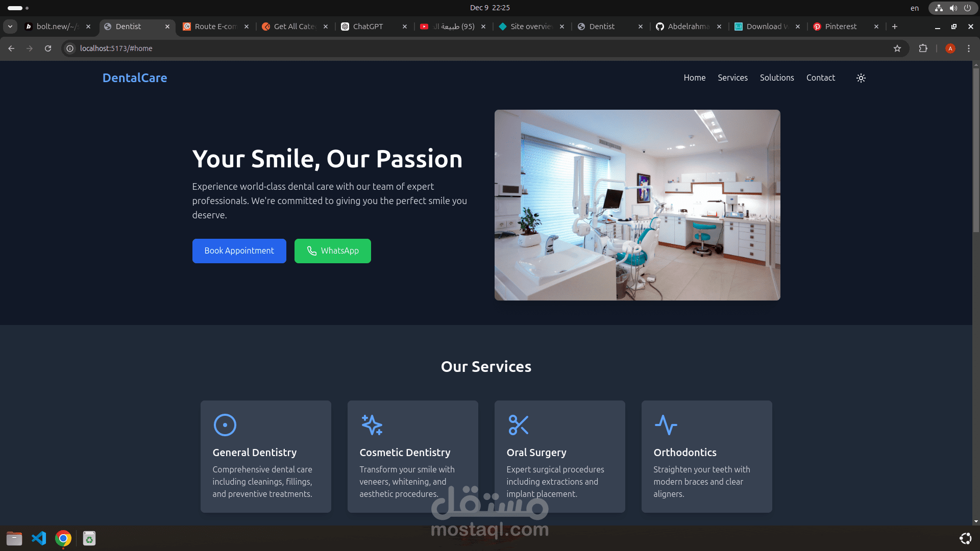Bookmark this page with the star icon
Image resolution: width=980 pixels, height=551 pixels.
pos(897,48)
